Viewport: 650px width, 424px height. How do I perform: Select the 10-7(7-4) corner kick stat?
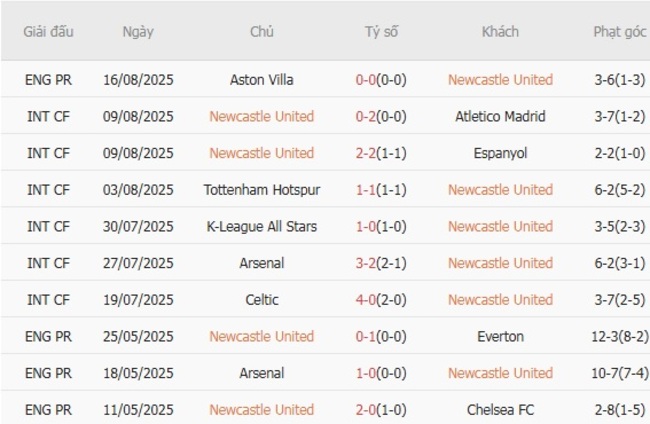[x=620, y=373]
